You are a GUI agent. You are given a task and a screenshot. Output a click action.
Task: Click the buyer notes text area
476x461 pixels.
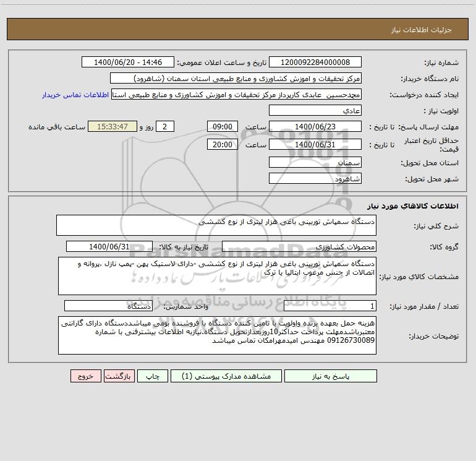tap(217, 335)
